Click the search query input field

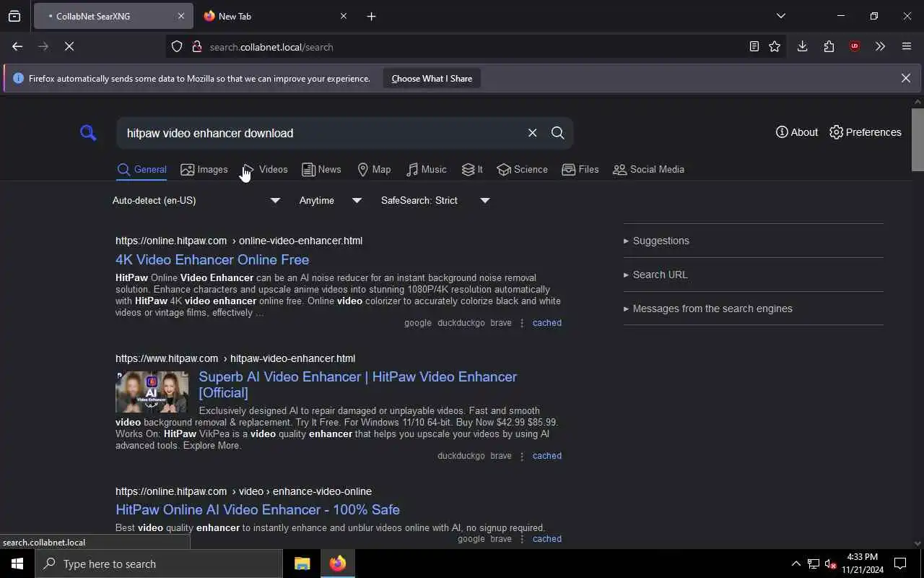click(x=321, y=133)
